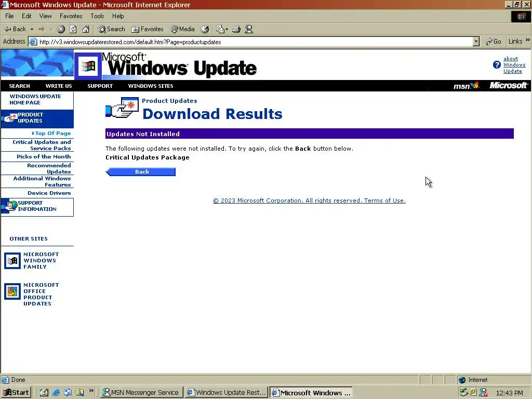Click Show Desktop in Quick Launch
The height and width of the screenshot is (399, 532).
(x=44, y=393)
